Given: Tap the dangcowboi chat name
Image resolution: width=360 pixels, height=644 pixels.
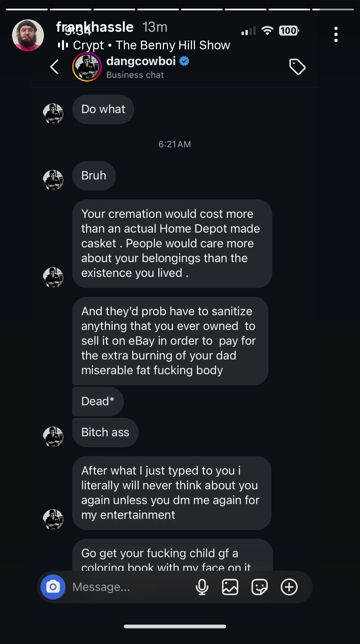Looking at the screenshot, I should click(141, 61).
